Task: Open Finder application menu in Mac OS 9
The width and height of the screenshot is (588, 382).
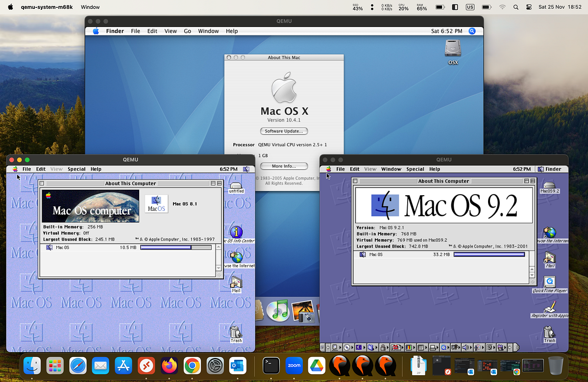Action: coord(549,169)
